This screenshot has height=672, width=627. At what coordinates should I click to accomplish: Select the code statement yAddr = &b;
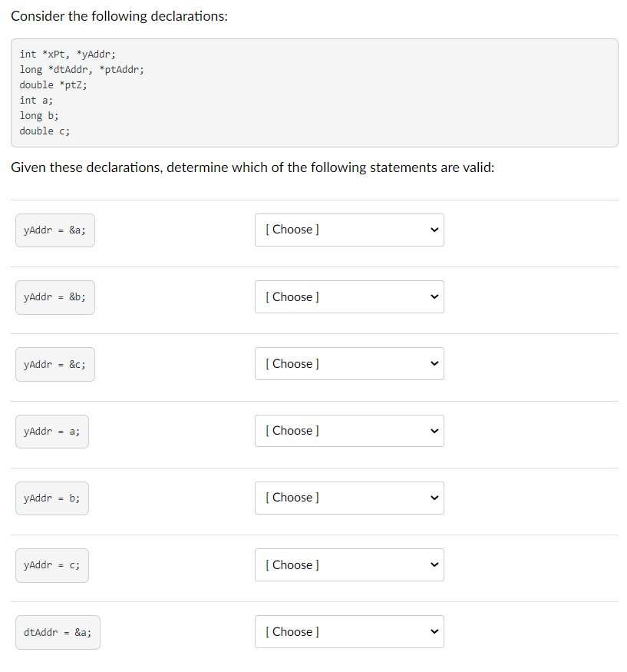[54, 296]
